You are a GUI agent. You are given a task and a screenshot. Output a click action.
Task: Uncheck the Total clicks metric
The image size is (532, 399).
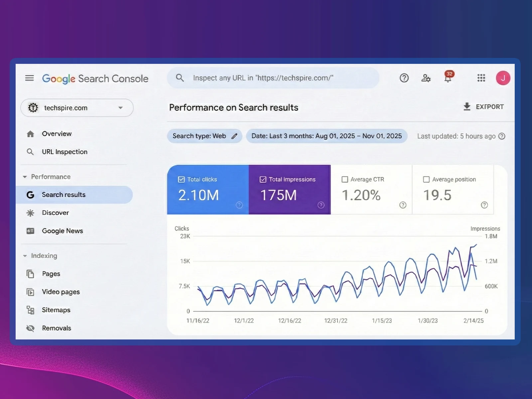(181, 179)
